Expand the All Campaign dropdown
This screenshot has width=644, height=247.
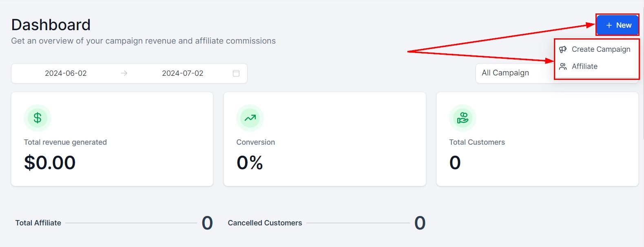pyautogui.click(x=514, y=73)
